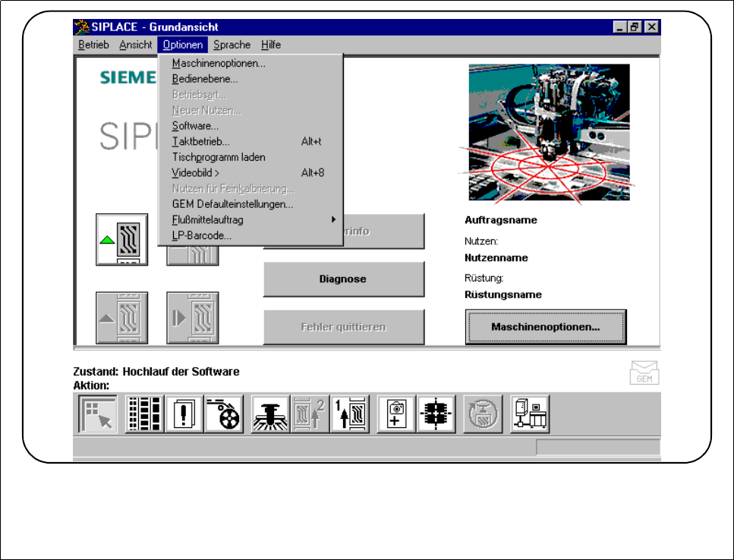
Task: Click Zustand: Hochlauf der Software status
Action: (156, 372)
